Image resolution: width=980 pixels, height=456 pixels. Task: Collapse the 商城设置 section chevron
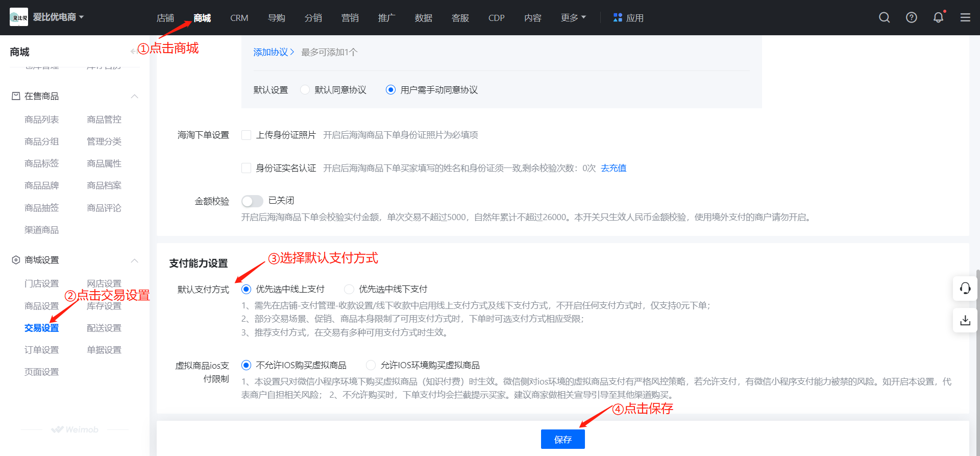[135, 260]
